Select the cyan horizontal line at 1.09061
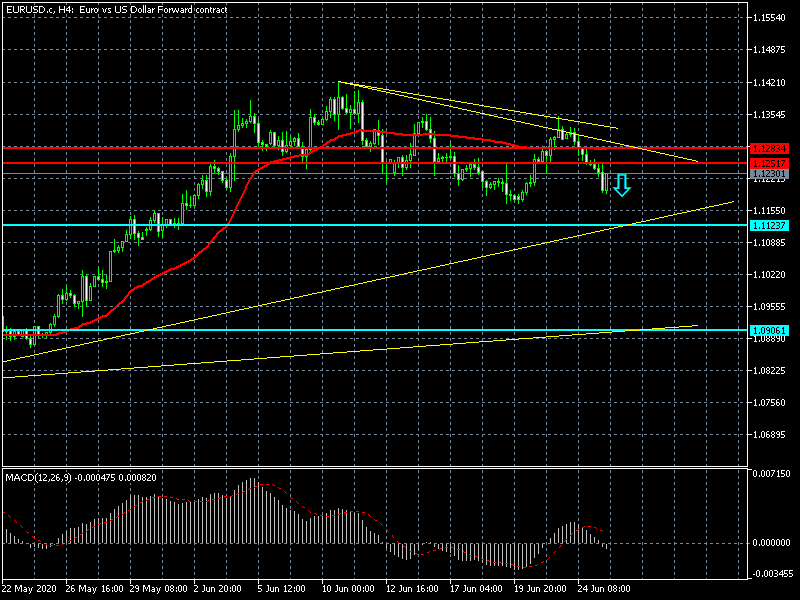This screenshot has width=800, height=600. [x=375, y=330]
